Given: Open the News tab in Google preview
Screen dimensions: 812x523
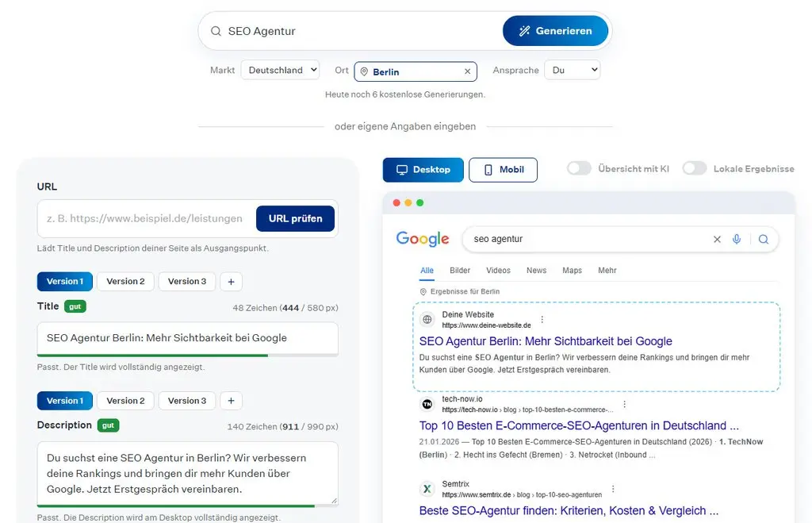Looking at the screenshot, I should (537, 271).
